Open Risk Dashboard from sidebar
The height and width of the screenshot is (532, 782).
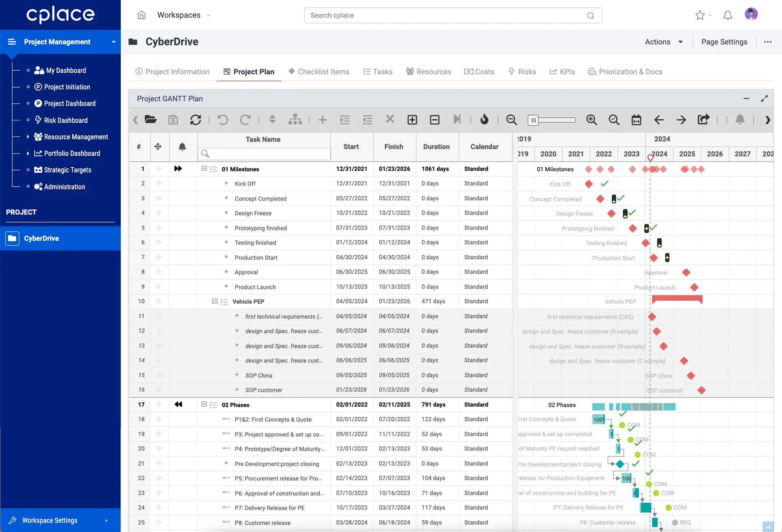point(65,120)
